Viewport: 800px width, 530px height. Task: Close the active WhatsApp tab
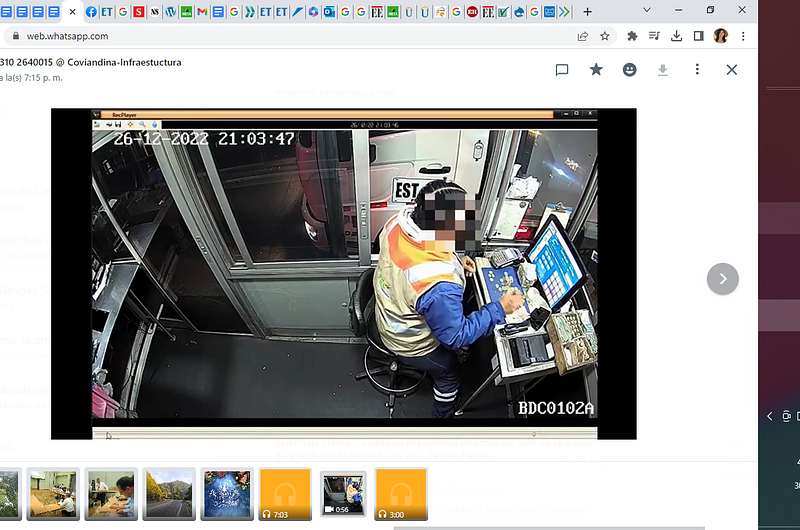(72, 12)
